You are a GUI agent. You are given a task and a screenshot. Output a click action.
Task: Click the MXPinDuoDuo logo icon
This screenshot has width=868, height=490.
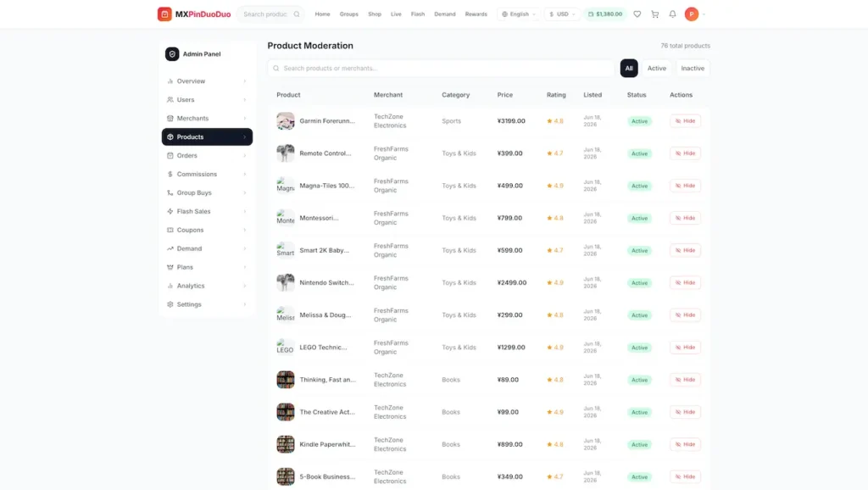(164, 14)
